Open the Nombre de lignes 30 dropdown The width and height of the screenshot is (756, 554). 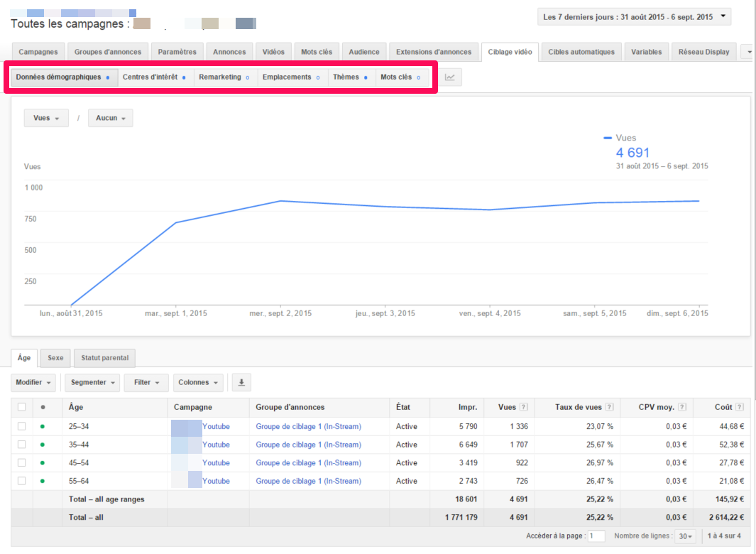(685, 536)
